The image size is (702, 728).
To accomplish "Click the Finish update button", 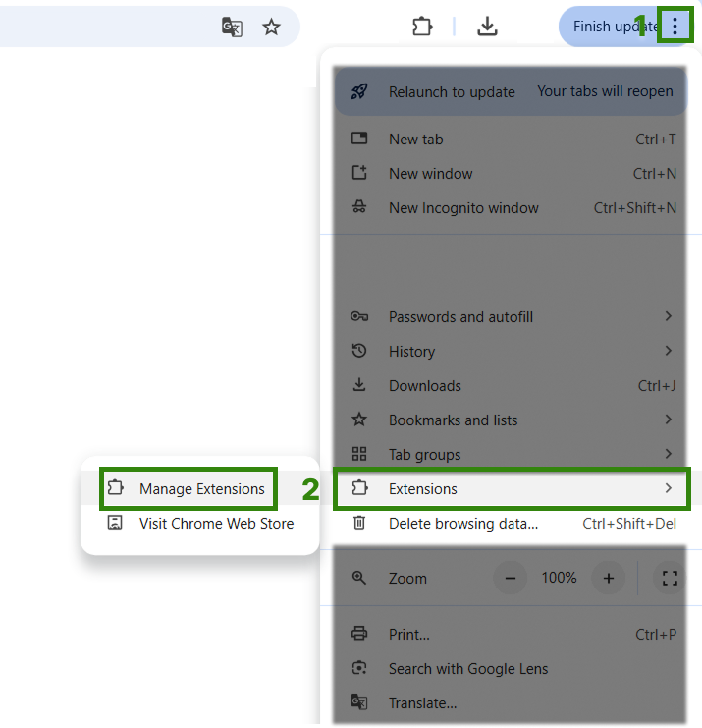I will [615, 27].
